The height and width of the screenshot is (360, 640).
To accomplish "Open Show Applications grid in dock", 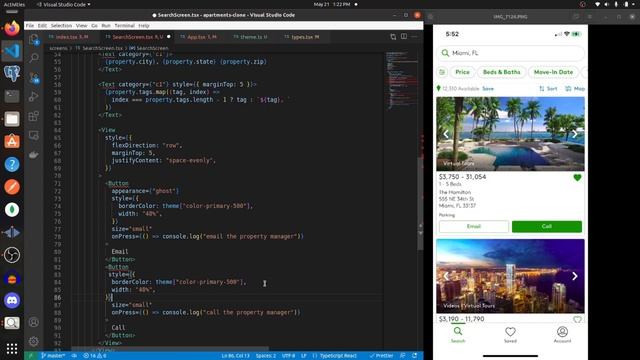I will click(x=12, y=349).
